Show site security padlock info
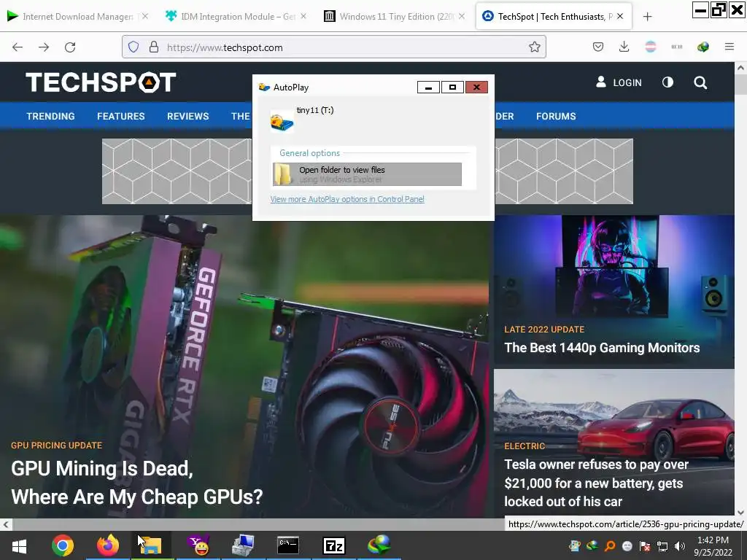 tap(153, 47)
